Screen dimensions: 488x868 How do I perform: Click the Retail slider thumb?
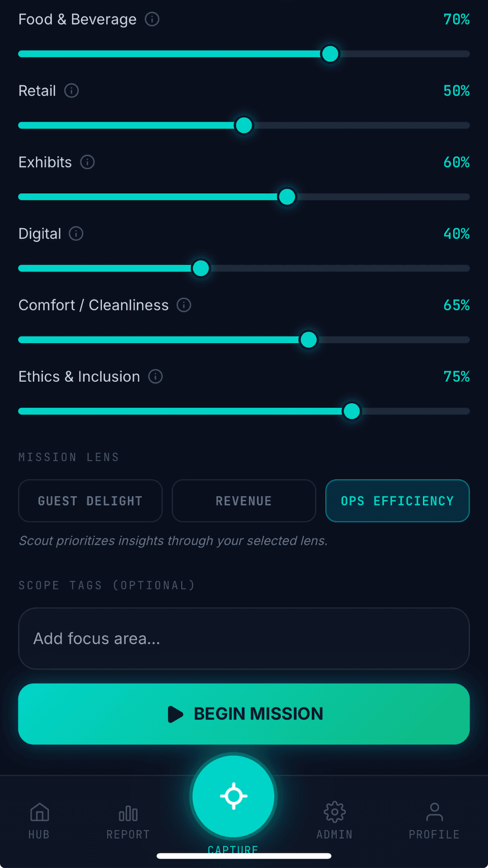pos(244,126)
